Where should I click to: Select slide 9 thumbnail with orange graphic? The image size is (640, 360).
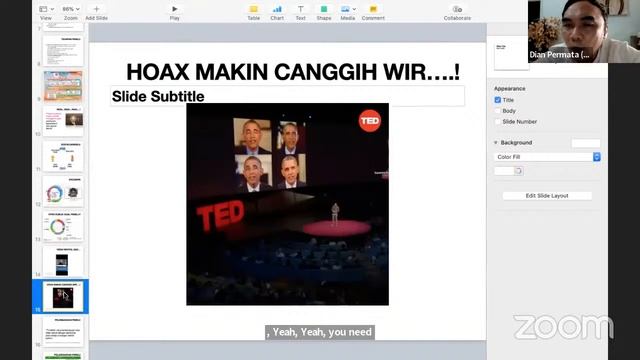(63, 86)
